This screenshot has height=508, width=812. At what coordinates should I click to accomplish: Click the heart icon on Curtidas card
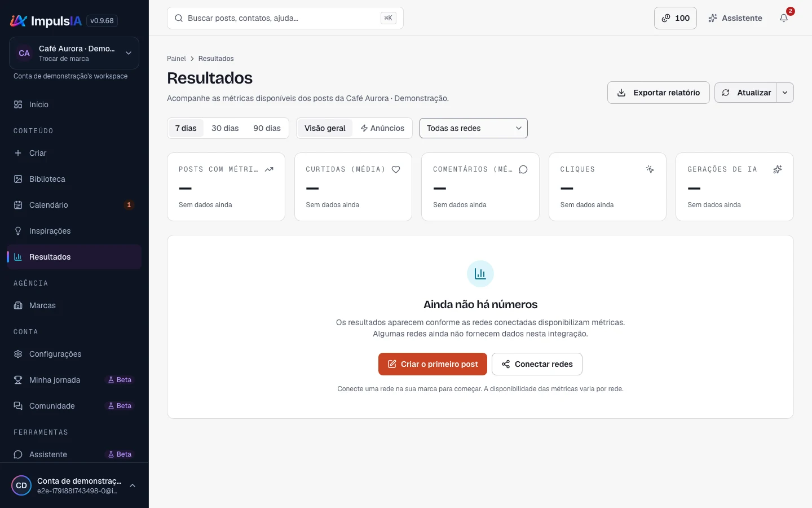tap(396, 169)
